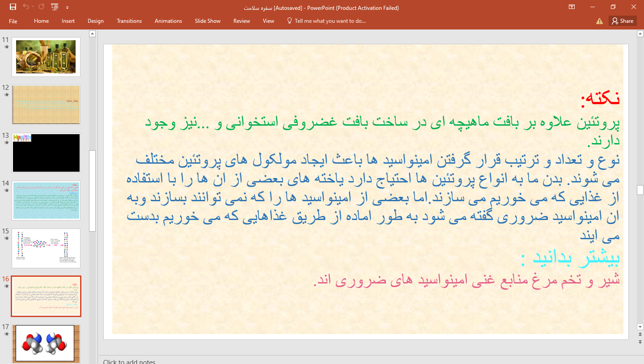Go to previous slide using double-arrow button
This screenshot has width=644, height=364.
point(640,335)
